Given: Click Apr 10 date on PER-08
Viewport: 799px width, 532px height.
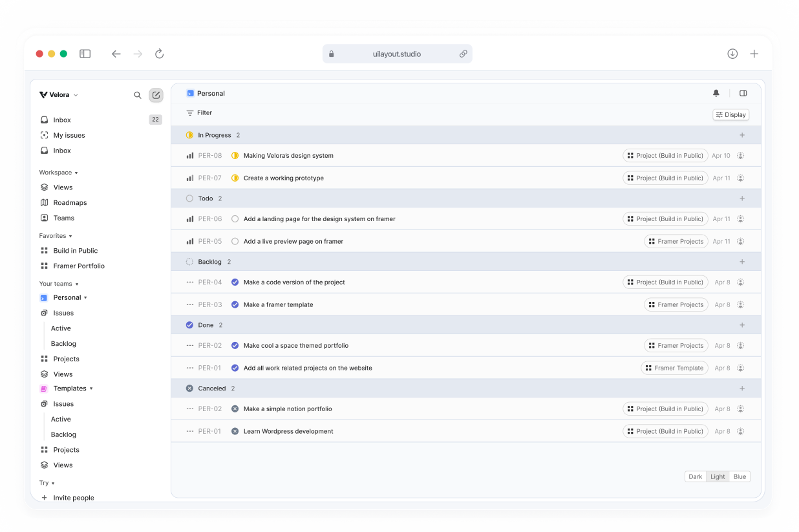Looking at the screenshot, I should (721, 156).
